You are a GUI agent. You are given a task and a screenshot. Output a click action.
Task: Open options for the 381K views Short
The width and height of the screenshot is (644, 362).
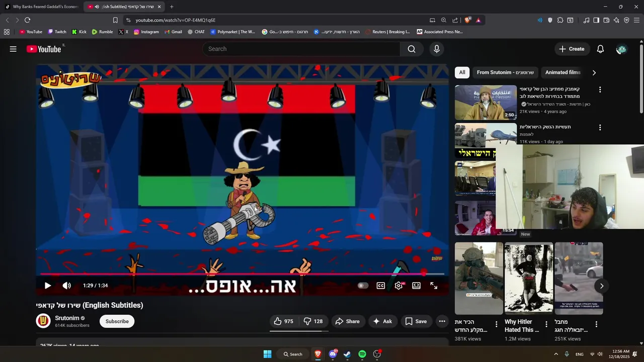pyautogui.click(x=496, y=324)
